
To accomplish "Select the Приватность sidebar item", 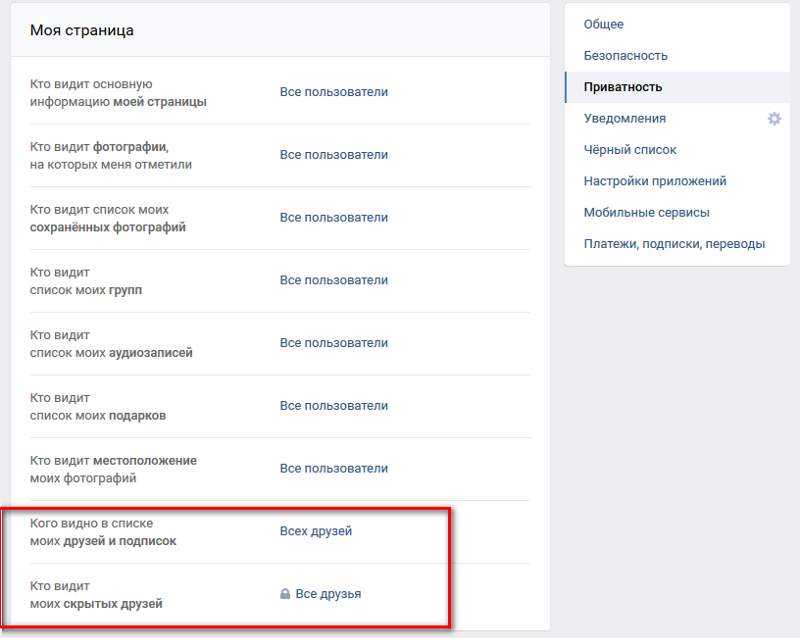I will coord(623,87).
